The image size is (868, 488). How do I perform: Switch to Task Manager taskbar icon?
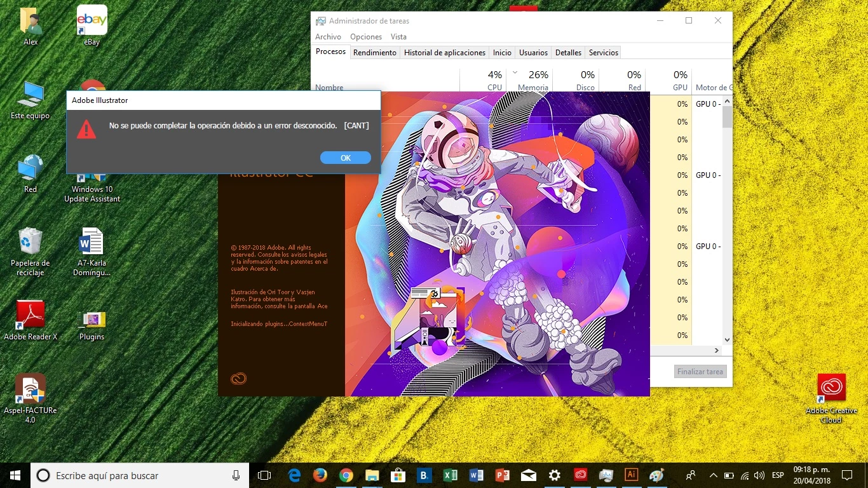[606, 475]
